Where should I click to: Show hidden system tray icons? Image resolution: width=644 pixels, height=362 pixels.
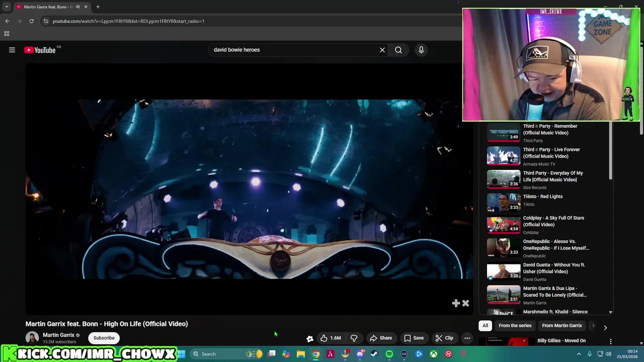[579, 354]
